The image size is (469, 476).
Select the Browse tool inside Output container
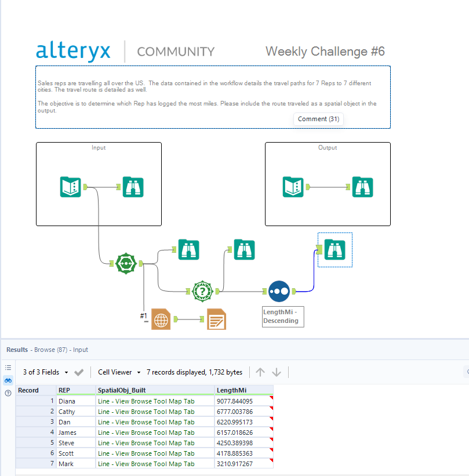tap(362, 187)
